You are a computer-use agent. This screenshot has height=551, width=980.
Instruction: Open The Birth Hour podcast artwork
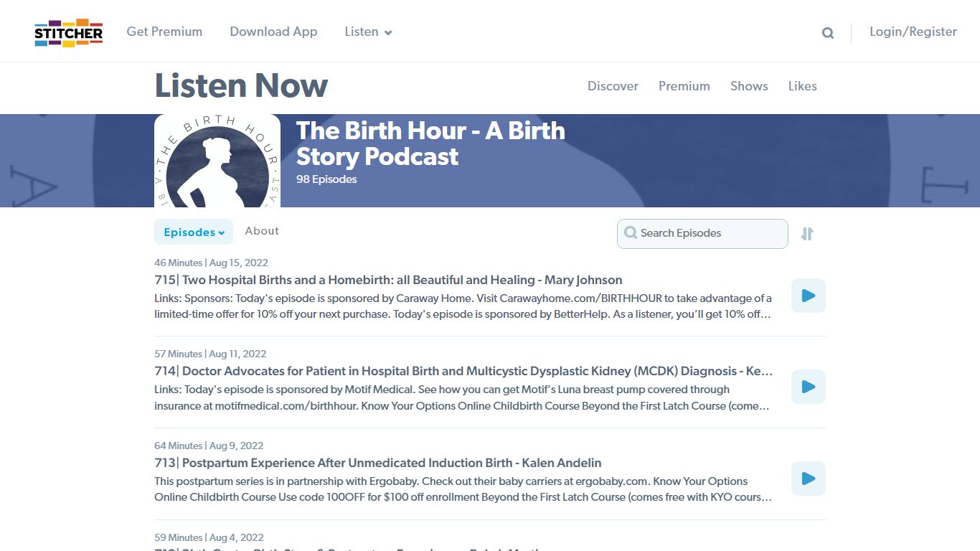[x=217, y=161]
